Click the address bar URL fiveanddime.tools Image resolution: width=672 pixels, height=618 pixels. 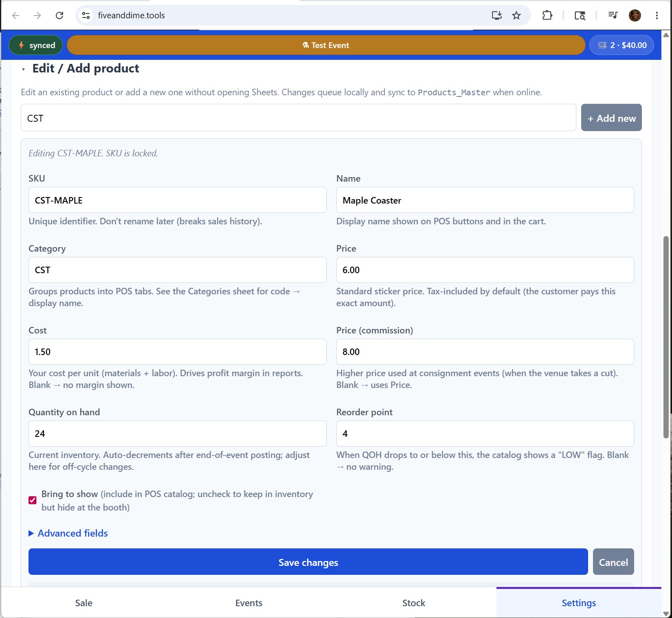pos(132,15)
